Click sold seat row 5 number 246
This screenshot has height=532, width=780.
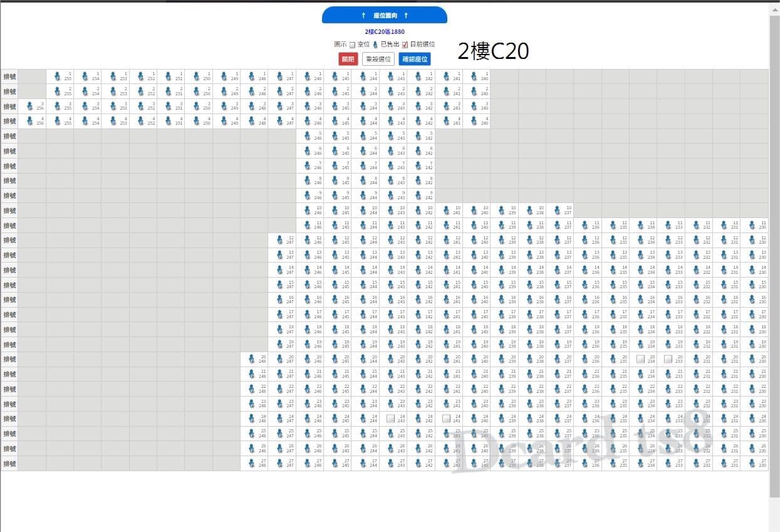(308, 136)
